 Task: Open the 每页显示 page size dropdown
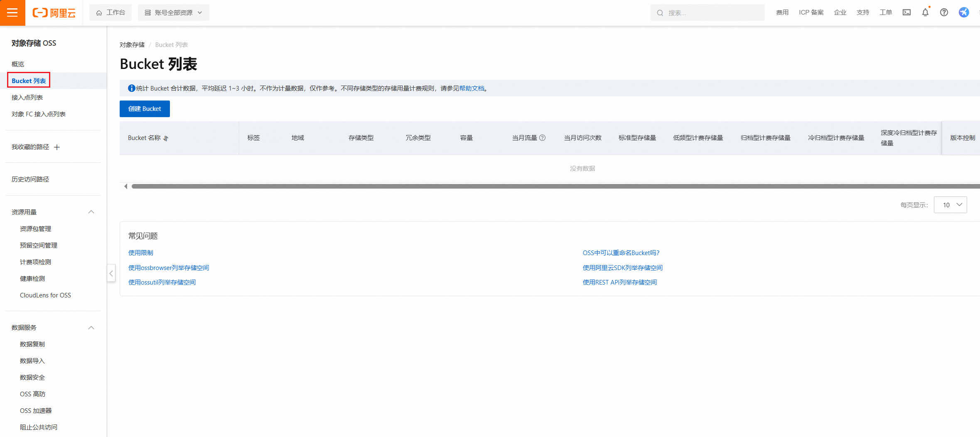pyautogui.click(x=950, y=205)
